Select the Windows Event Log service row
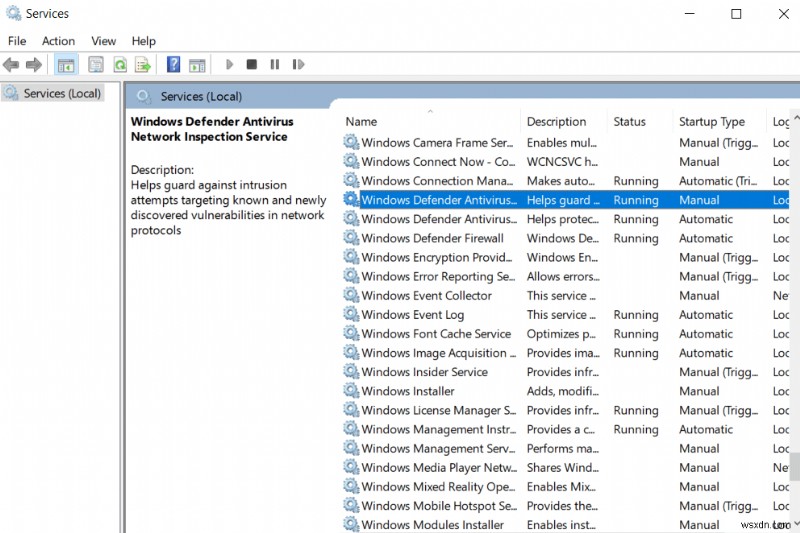 coord(412,315)
